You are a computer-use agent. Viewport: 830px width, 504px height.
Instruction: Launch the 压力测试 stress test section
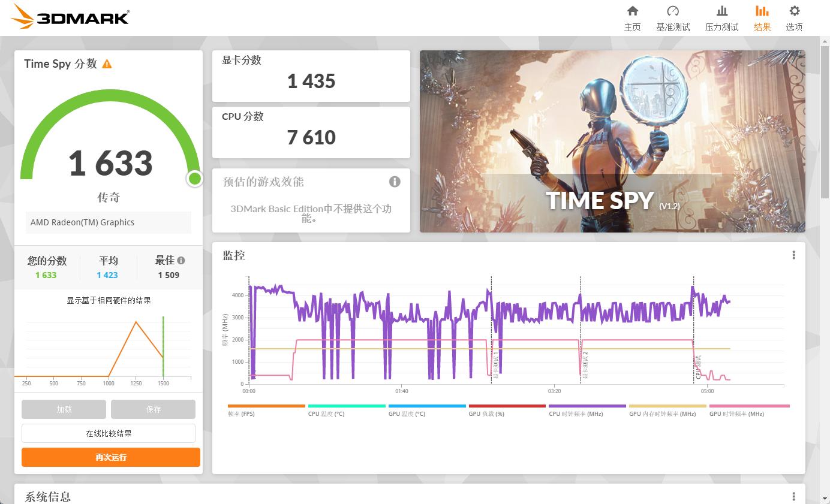tap(721, 18)
